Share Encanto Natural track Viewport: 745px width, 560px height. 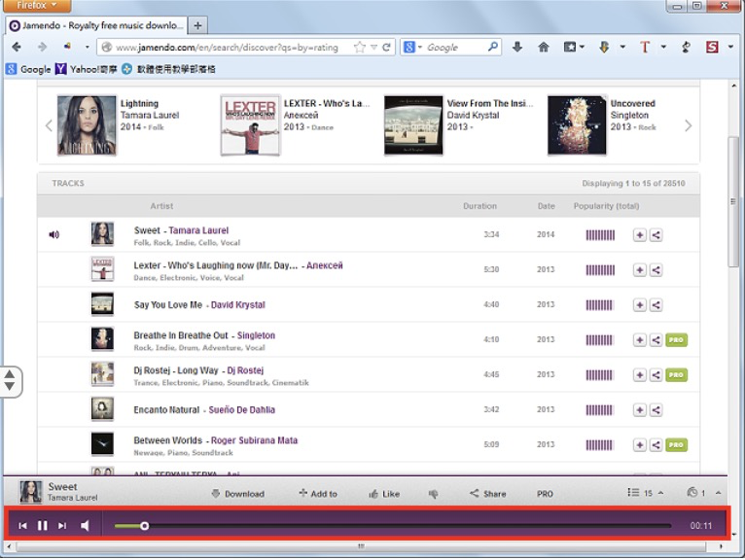tap(656, 410)
